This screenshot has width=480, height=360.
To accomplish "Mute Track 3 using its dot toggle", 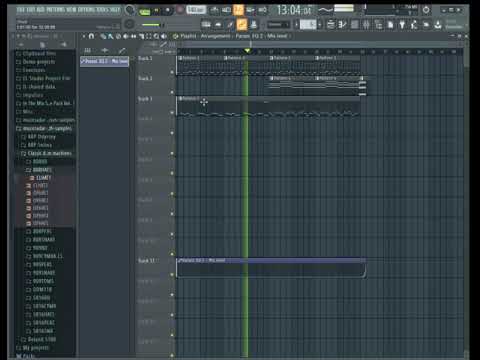I will [x=172, y=113].
